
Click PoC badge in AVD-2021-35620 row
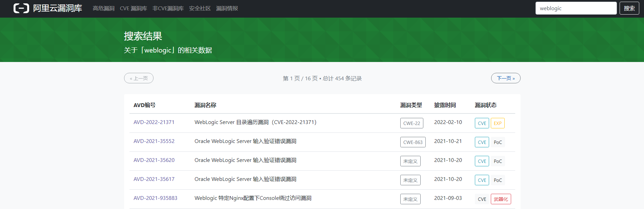(x=498, y=161)
